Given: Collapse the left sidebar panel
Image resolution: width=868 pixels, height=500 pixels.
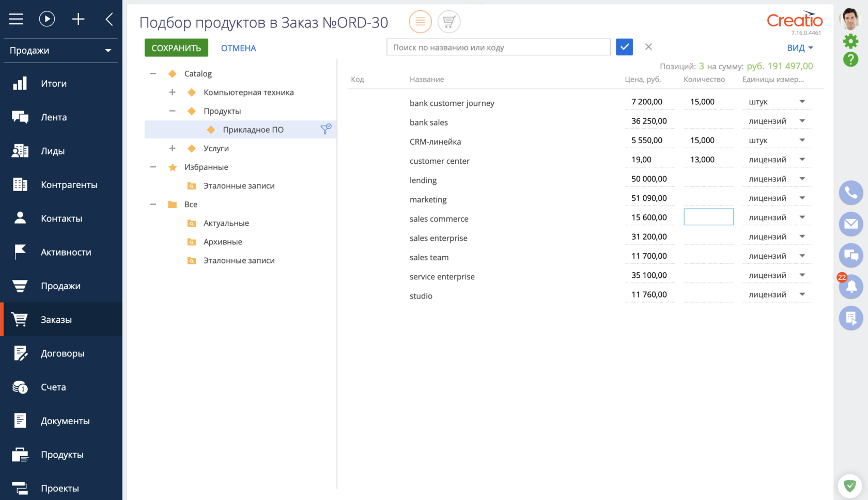Looking at the screenshot, I should (x=109, y=19).
